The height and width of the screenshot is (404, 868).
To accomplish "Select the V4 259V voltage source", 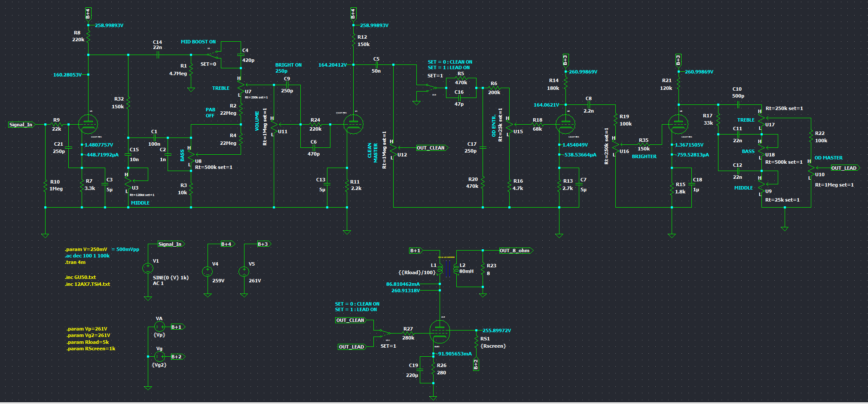I will click(x=208, y=272).
